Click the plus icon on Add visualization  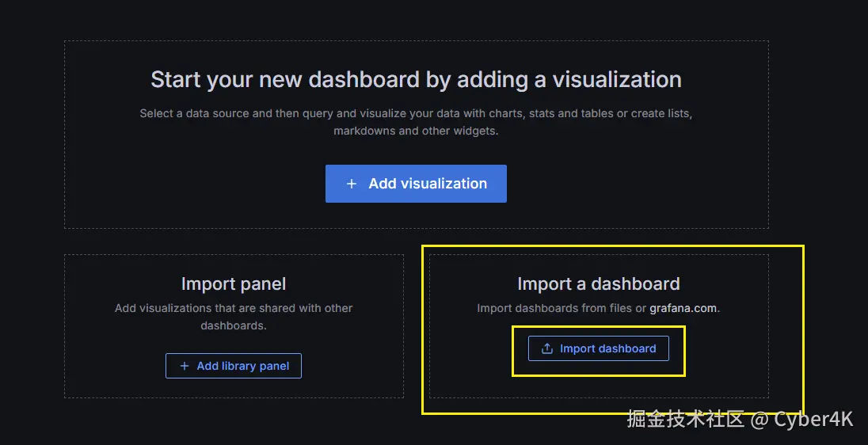pyautogui.click(x=352, y=184)
